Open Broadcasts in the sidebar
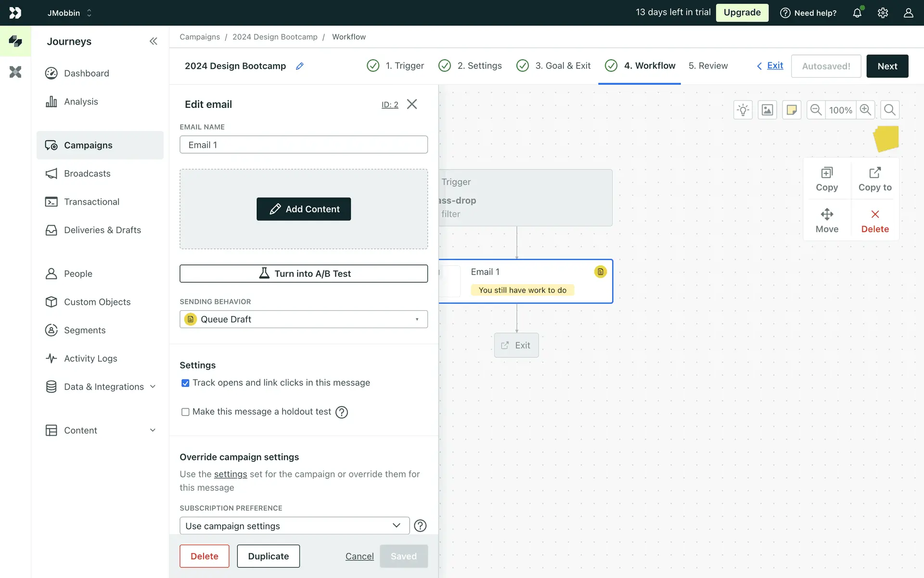 point(87,173)
